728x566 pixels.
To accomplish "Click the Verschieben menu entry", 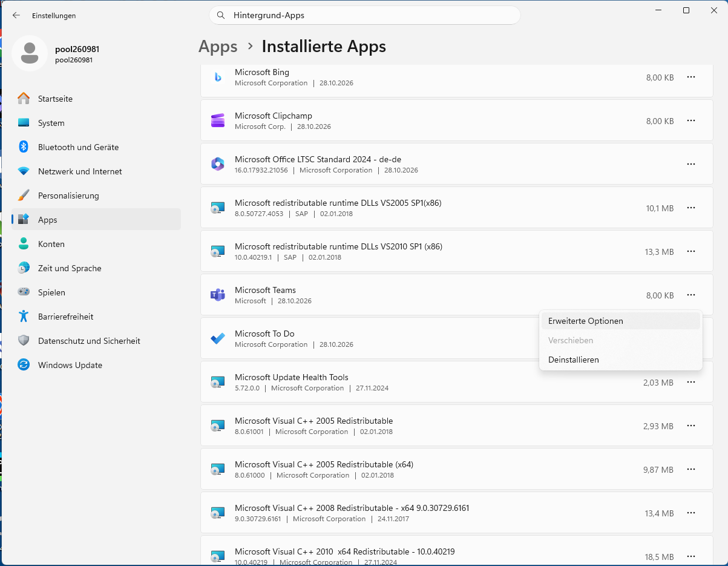I will tap(620, 340).
